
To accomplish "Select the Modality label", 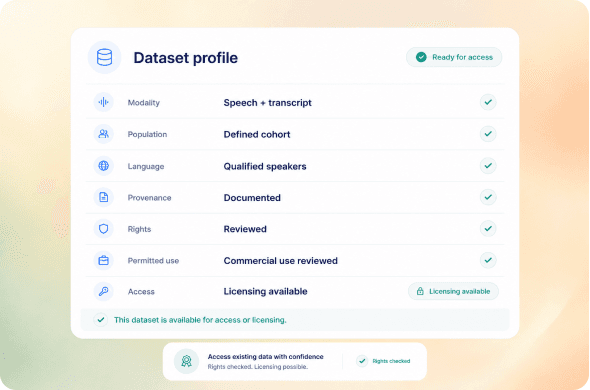I will click(x=144, y=102).
